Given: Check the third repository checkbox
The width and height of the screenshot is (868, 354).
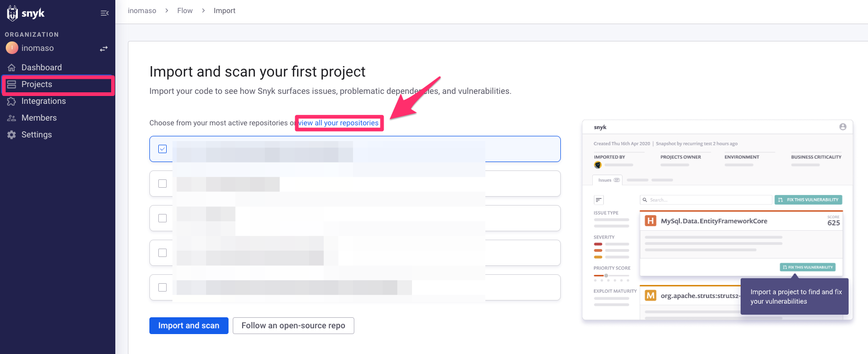Looking at the screenshot, I should tap(162, 218).
